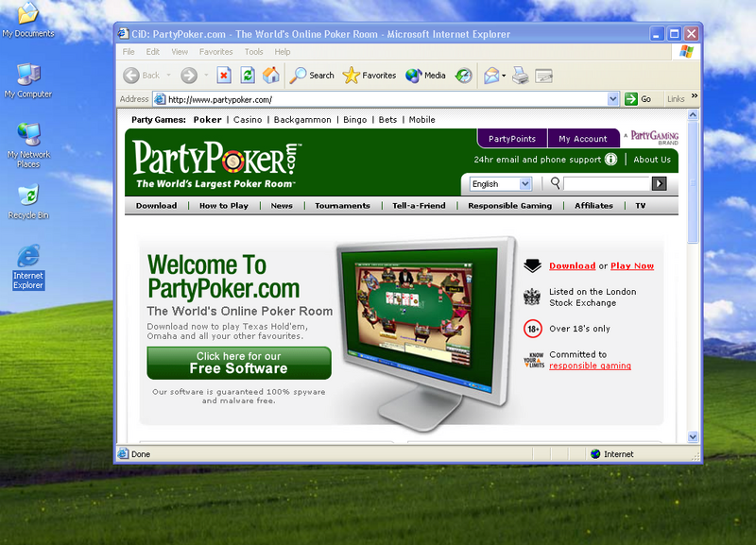Open the About Us link

click(x=652, y=160)
